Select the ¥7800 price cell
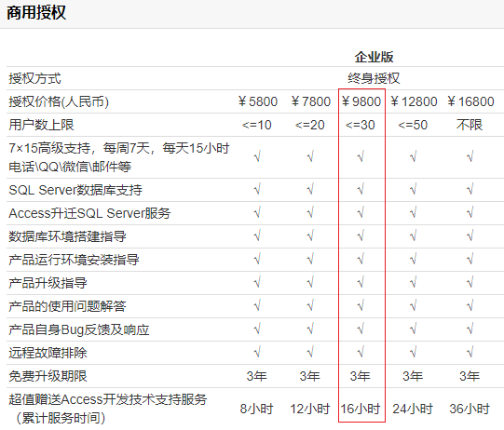This screenshot has width=504, height=430. pos(311,101)
